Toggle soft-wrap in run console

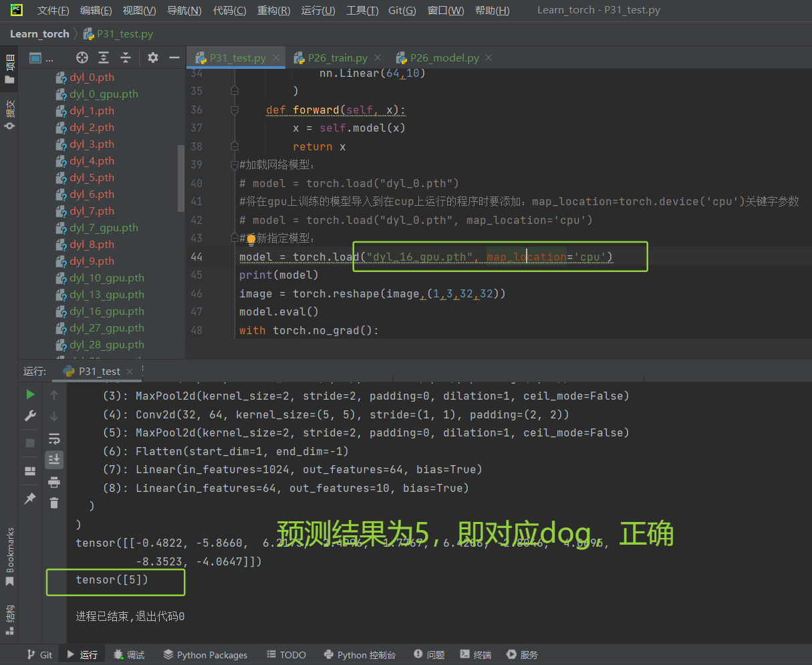click(x=54, y=438)
